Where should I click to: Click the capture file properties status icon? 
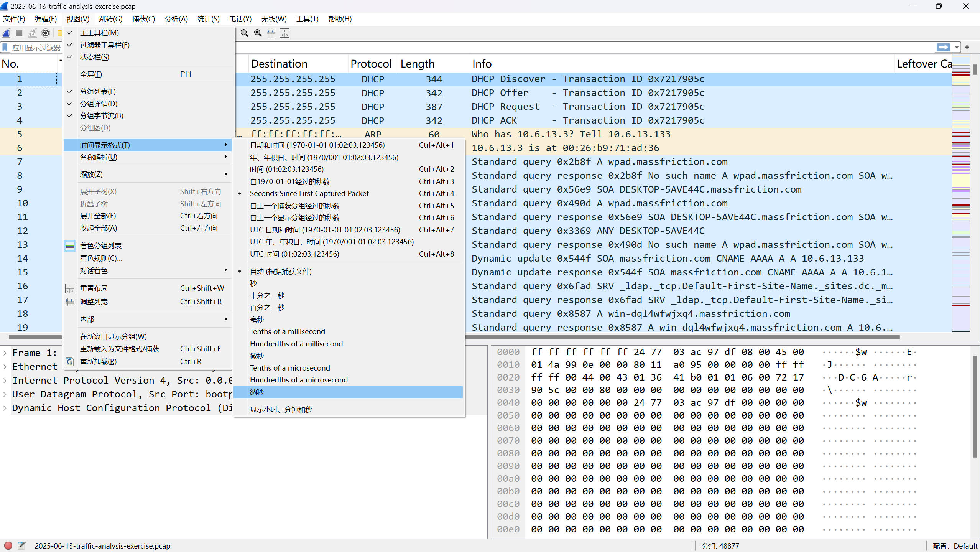coord(21,545)
